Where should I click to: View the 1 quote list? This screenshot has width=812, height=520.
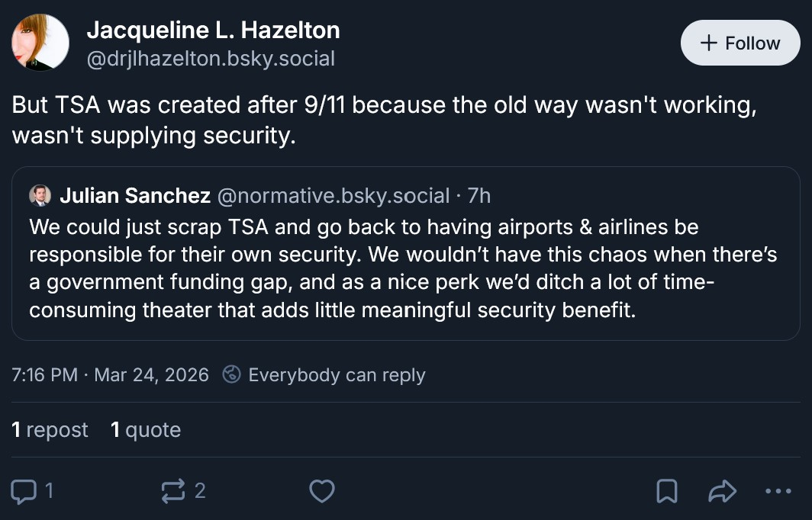[146, 430]
